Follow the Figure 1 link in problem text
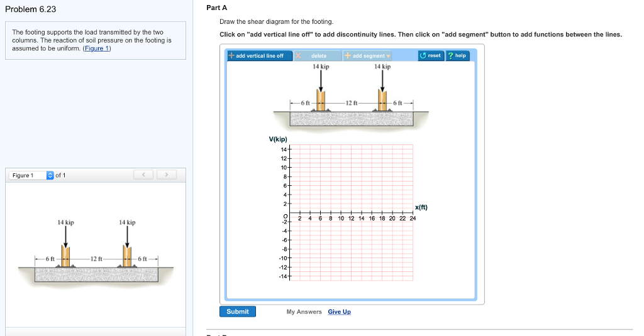 97,48
